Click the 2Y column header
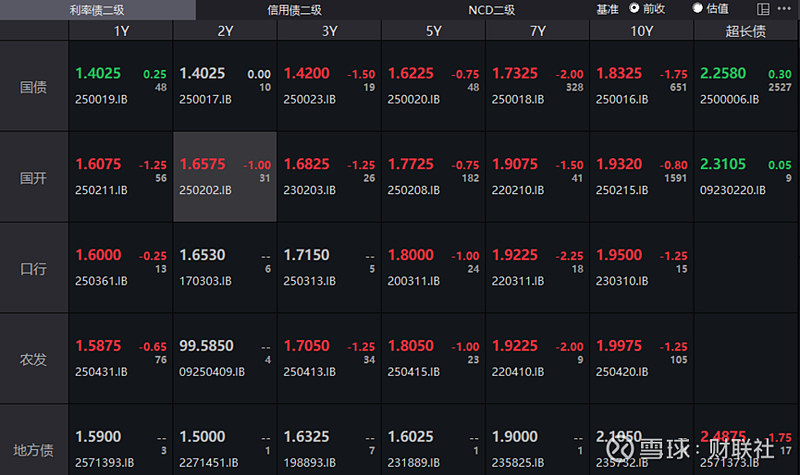This screenshot has width=800, height=475. click(225, 31)
